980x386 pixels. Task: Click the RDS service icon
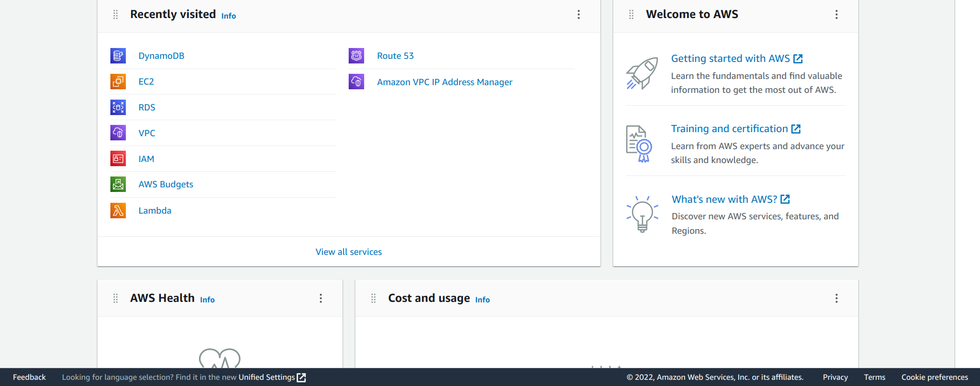[x=118, y=107]
